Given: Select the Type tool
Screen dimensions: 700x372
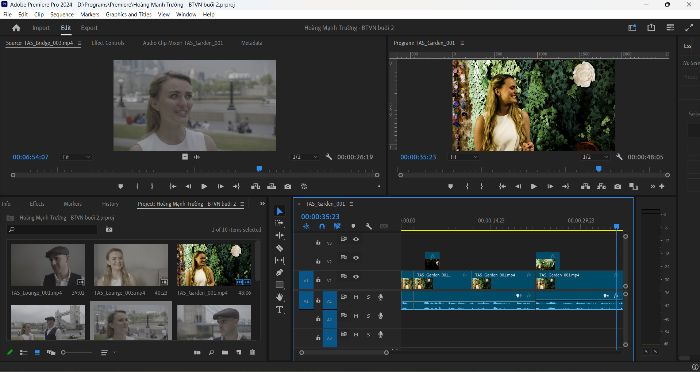Looking at the screenshot, I should click(x=279, y=309).
